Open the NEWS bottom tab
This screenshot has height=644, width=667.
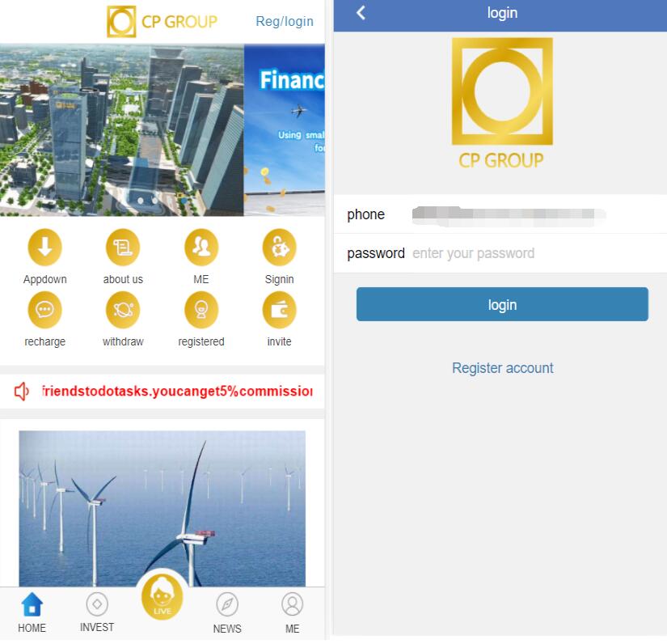[227, 613]
